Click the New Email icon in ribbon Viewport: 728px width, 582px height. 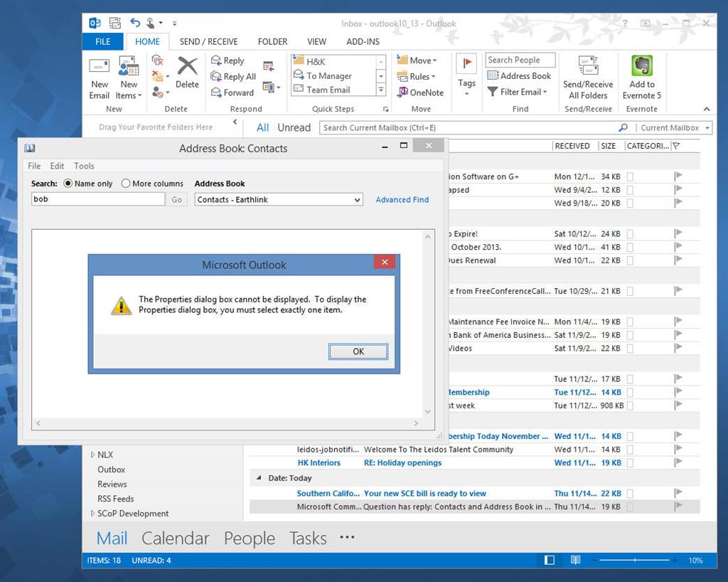pyautogui.click(x=100, y=66)
